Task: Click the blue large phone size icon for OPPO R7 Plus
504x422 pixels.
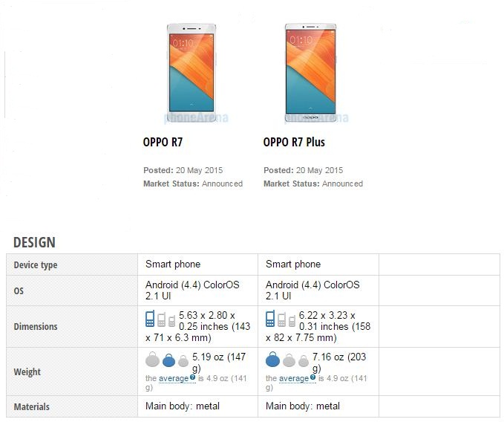Action: 270,319
